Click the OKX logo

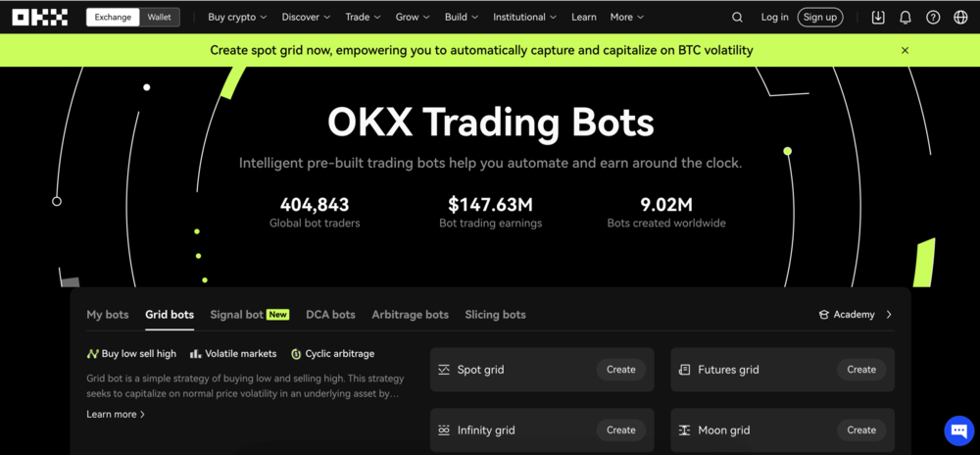(x=40, y=18)
